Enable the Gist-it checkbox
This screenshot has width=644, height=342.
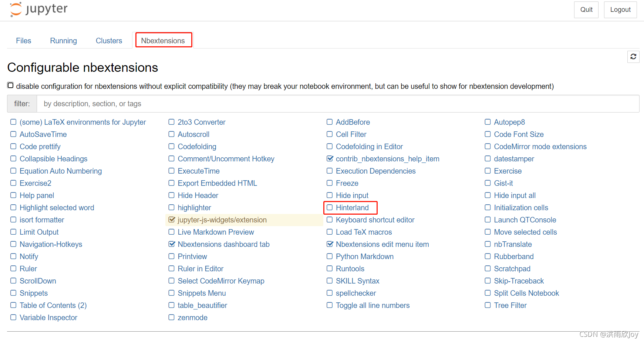point(488,183)
